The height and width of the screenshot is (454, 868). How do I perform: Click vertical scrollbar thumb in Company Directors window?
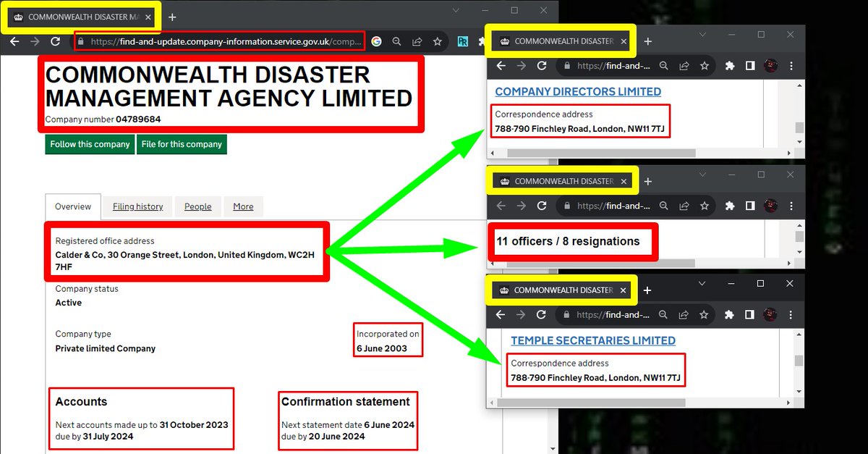pyautogui.click(x=799, y=127)
